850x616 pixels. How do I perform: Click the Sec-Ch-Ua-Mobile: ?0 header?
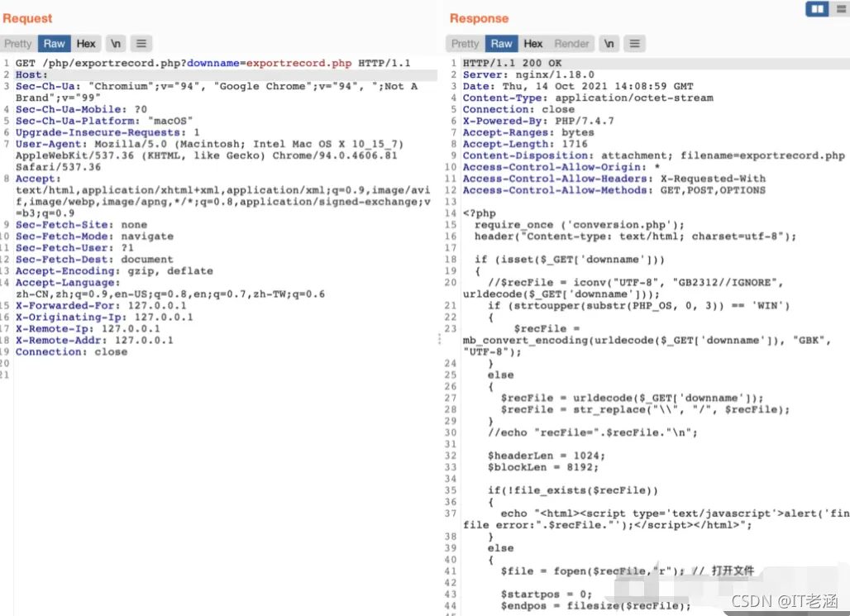coord(81,109)
